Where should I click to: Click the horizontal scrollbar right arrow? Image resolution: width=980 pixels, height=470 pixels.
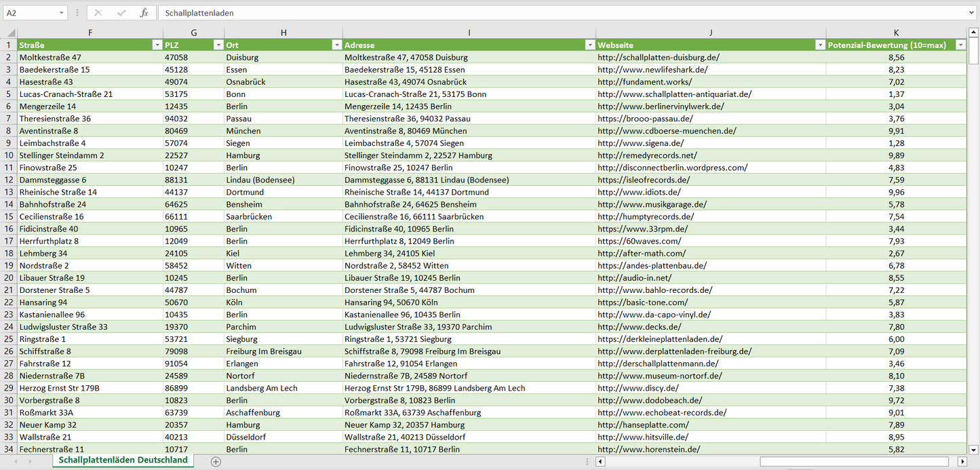click(x=962, y=462)
